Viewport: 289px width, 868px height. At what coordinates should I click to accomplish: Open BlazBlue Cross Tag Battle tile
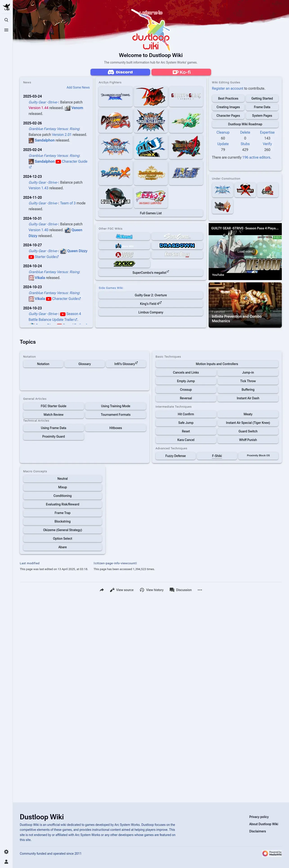point(151,121)
